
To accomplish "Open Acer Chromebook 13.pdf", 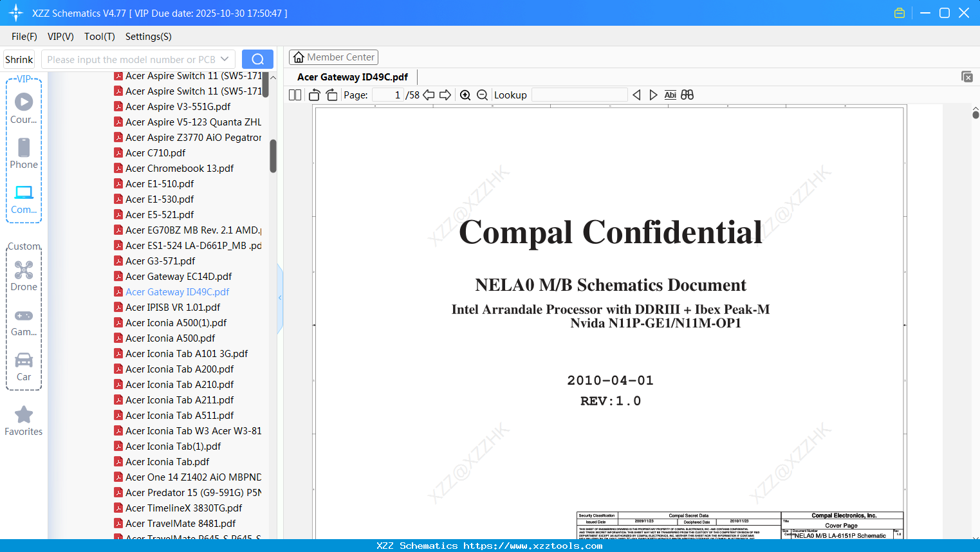I will (174, 169).
